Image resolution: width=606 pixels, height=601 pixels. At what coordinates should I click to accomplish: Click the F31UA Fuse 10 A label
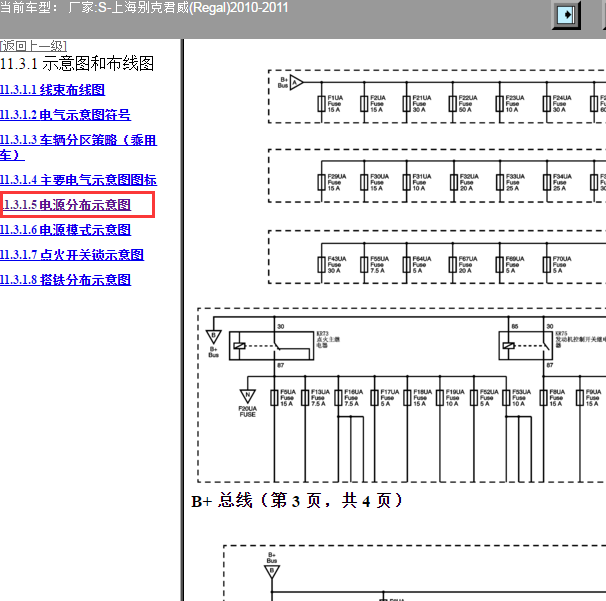click(422, 182)
